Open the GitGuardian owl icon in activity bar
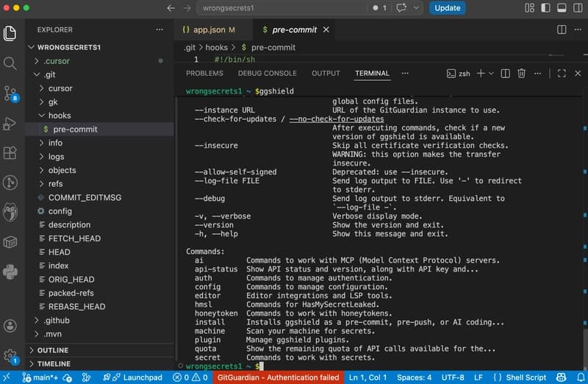 coord(10,213)
